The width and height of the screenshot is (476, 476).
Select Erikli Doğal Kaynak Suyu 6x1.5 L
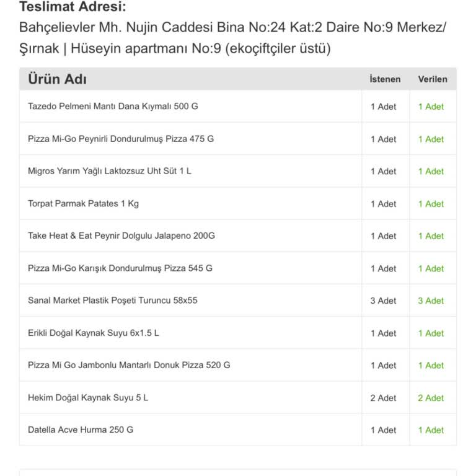click(x=94, y=333)
